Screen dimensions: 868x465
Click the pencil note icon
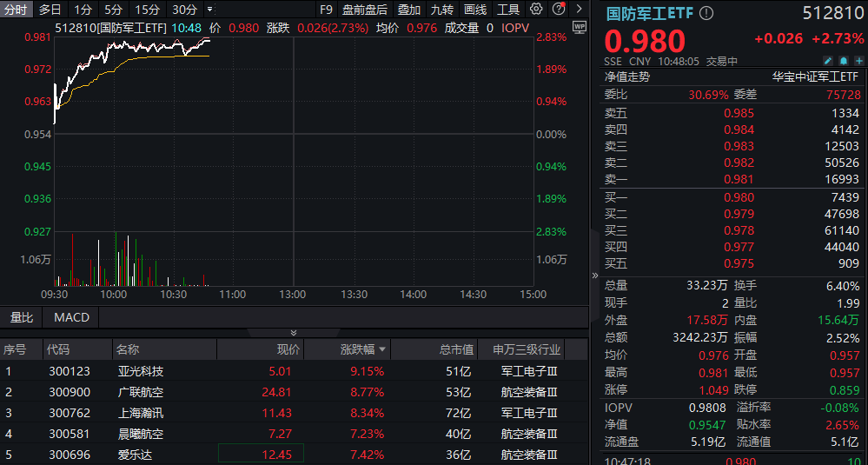827,61
